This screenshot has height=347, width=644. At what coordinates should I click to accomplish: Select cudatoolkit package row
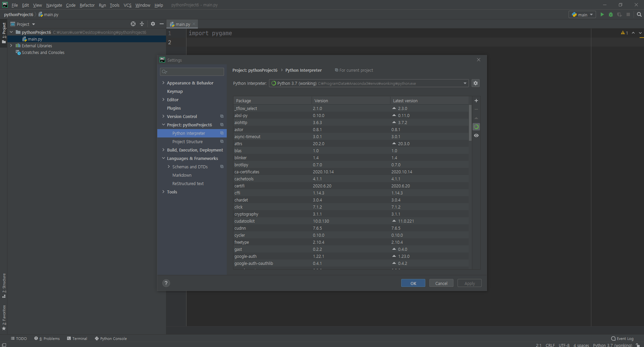click(351, 221)
